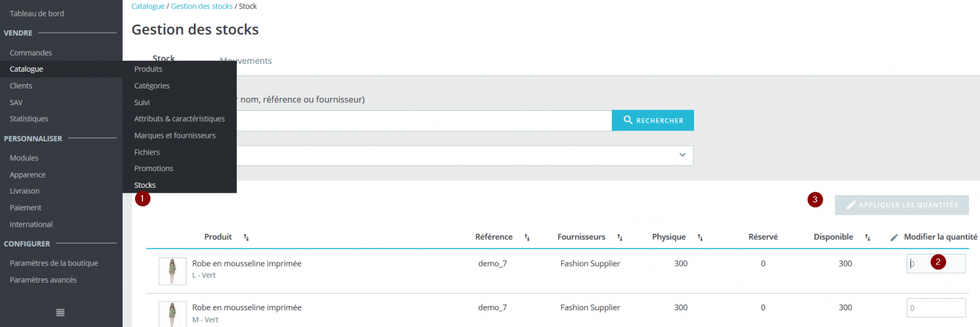Sort by Produit column arrows

pos(246,237)
